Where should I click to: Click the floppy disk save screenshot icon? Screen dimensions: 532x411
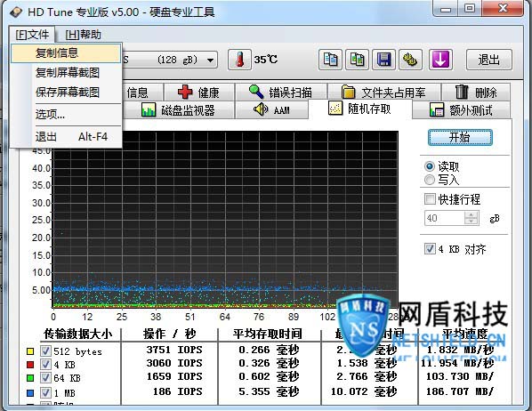coord(383,60)
